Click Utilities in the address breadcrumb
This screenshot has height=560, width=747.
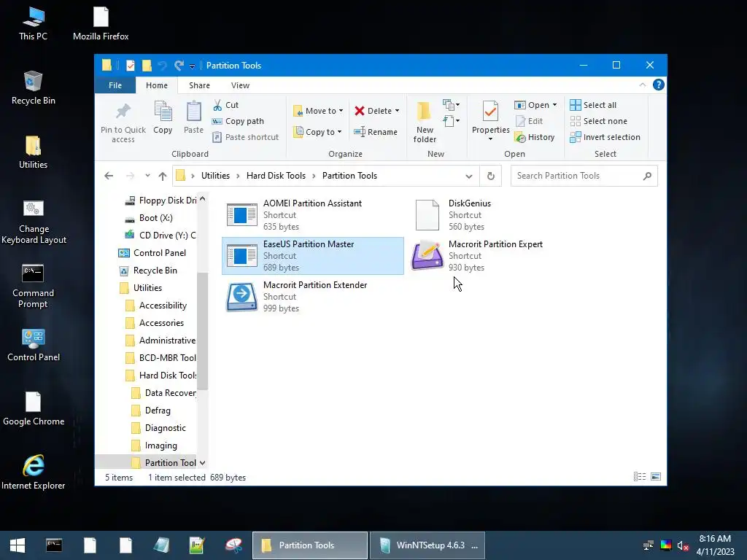click(x=215, y=176)
